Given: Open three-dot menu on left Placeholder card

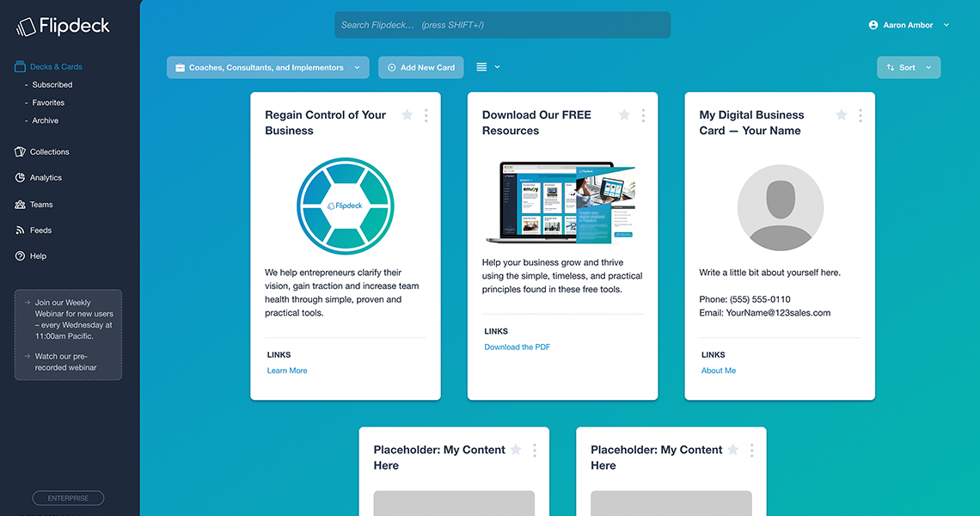Looking at the screenshot, I should (535, 451).
